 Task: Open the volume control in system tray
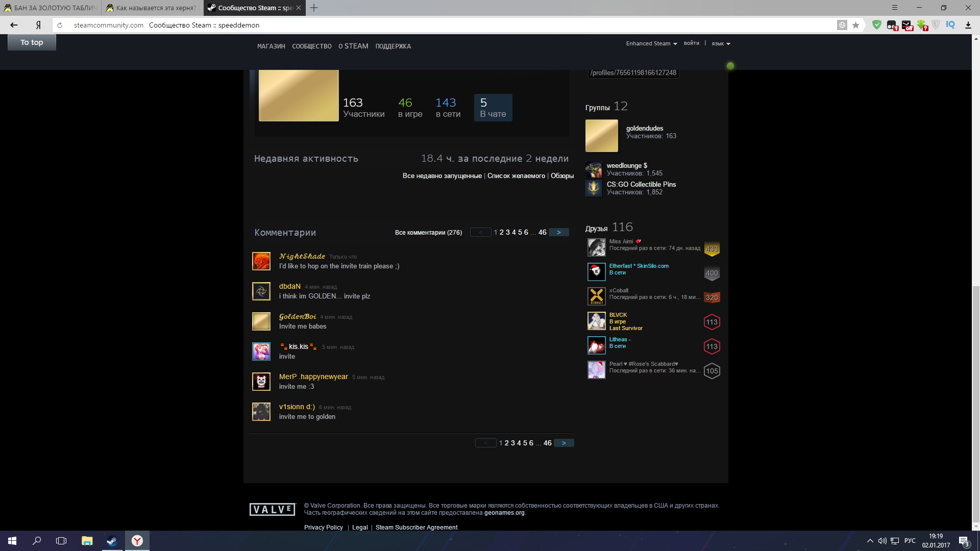click(x=882, y=541)
